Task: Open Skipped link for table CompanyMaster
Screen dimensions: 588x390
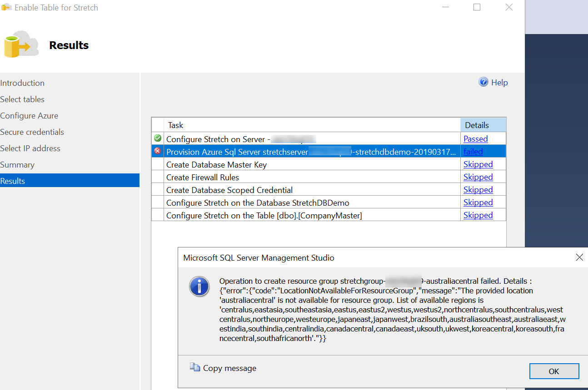Action: coord(478,215)
